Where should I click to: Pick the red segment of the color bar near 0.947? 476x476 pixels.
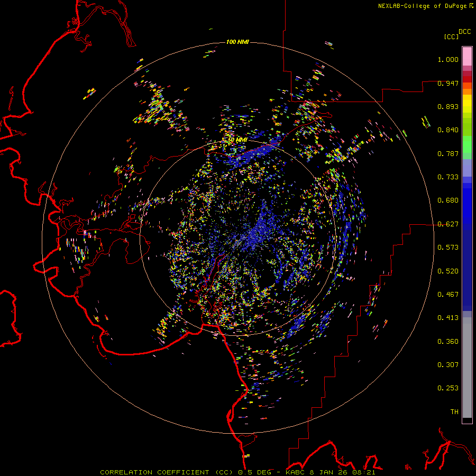(467, 79)
